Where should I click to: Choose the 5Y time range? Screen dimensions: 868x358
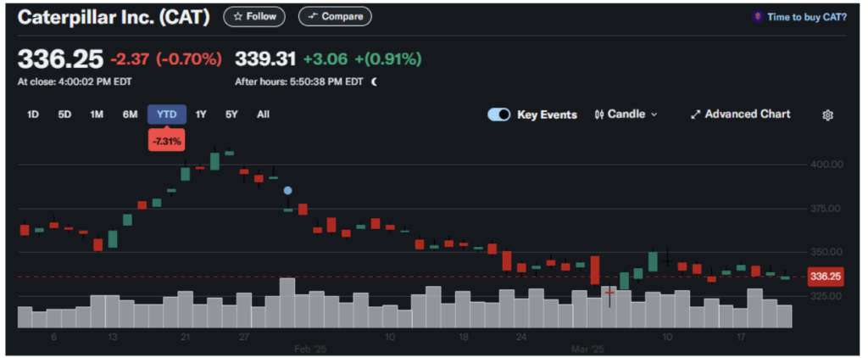(x=231, y=115)
